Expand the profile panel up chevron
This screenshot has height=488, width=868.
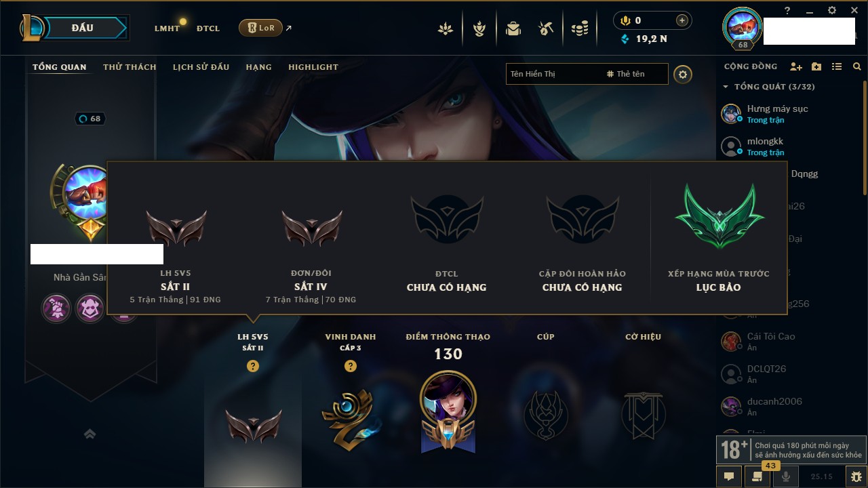pos(90,434)
